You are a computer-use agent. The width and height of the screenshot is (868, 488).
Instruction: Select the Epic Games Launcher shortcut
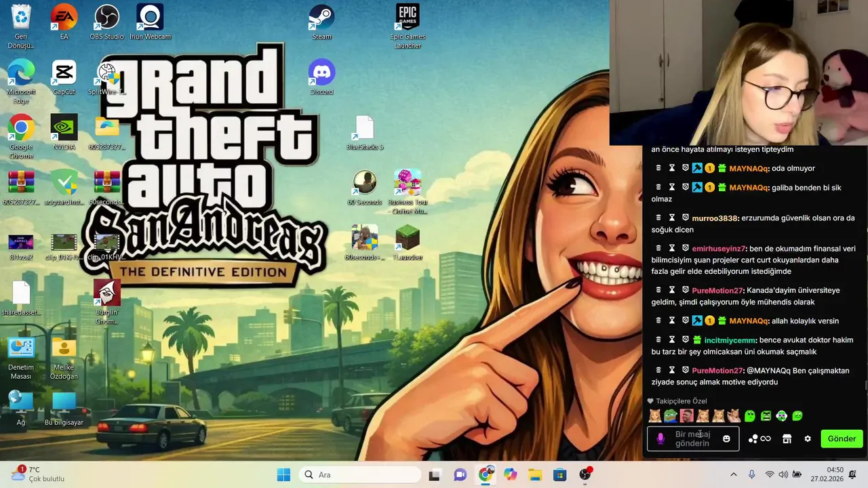(x=407, y=26)
